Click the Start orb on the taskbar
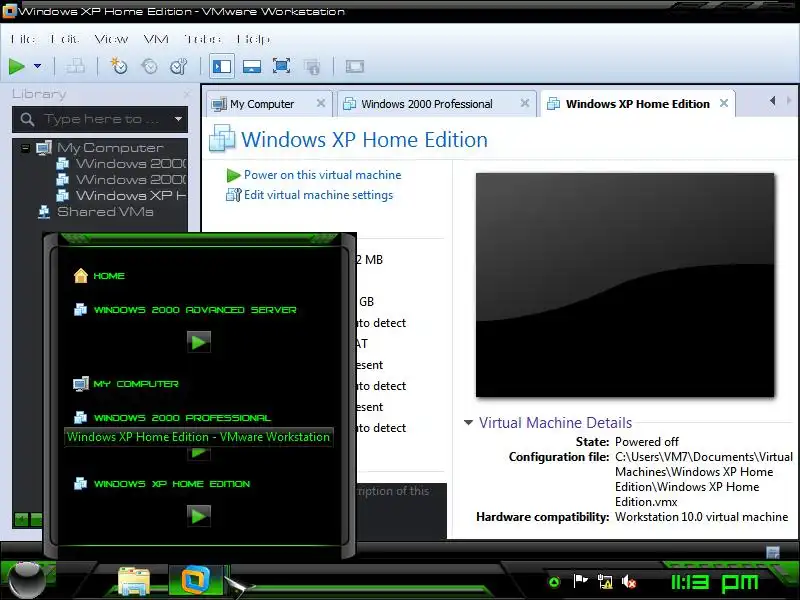The image size is (800, 600). pos(27,581)
